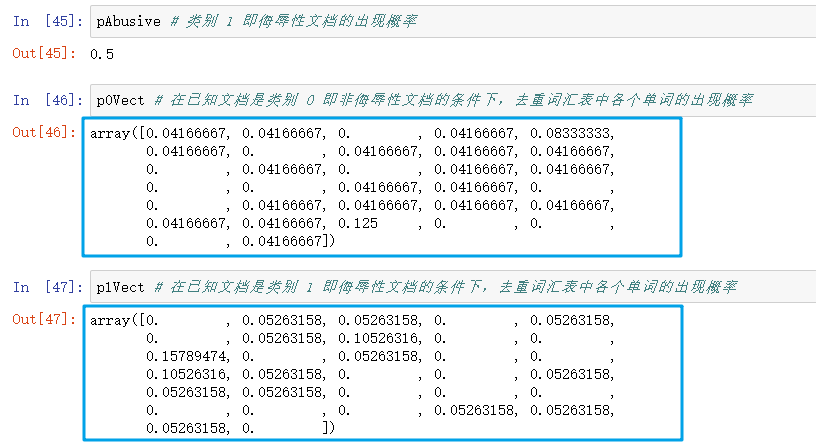Click the Out[47] prompt label

point(44,319)
